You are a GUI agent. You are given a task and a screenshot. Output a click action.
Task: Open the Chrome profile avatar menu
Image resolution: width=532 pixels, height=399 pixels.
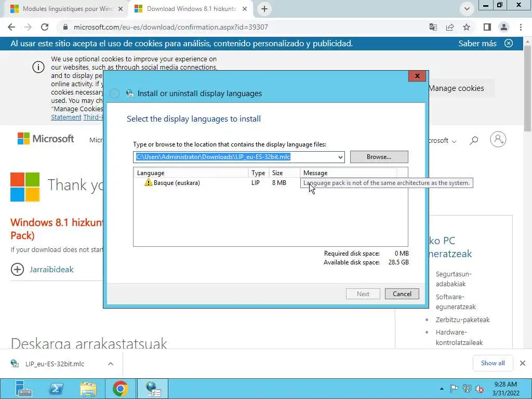pos(504,27)
